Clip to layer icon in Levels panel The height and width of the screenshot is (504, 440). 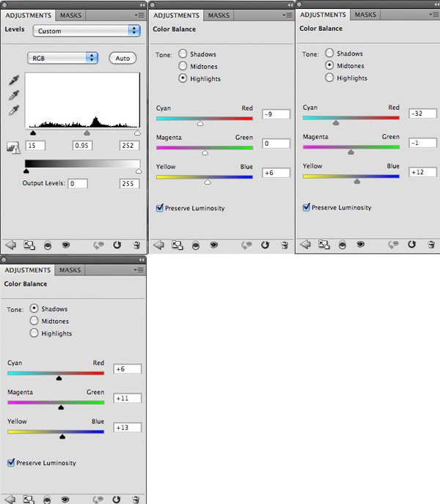point(48,245)
